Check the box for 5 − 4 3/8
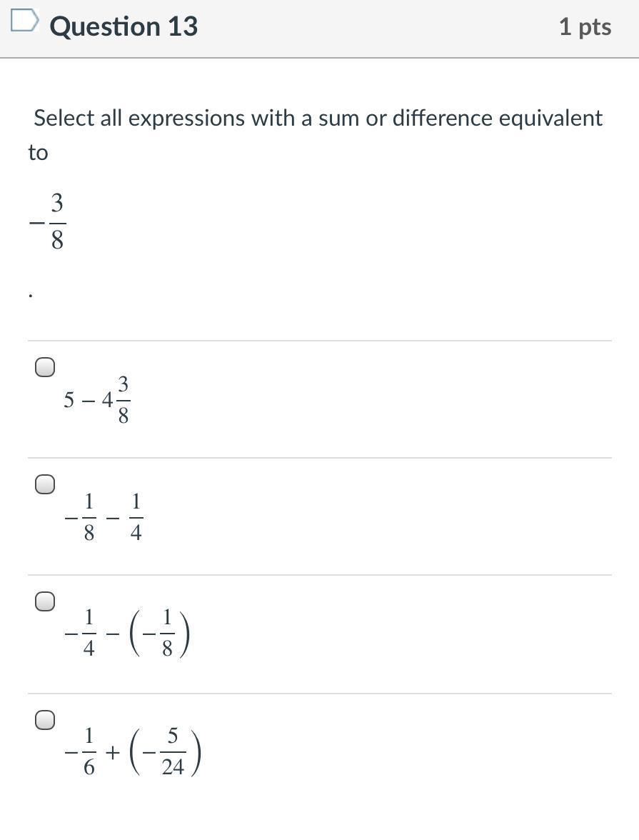This screenshot has width=639, height=840. point(44,368)
